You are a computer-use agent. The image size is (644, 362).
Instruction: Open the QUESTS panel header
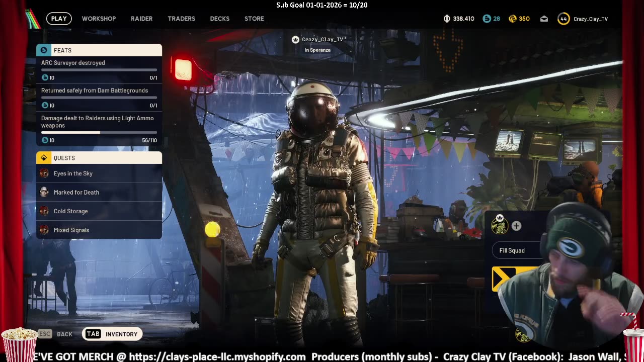click(99, 158)
